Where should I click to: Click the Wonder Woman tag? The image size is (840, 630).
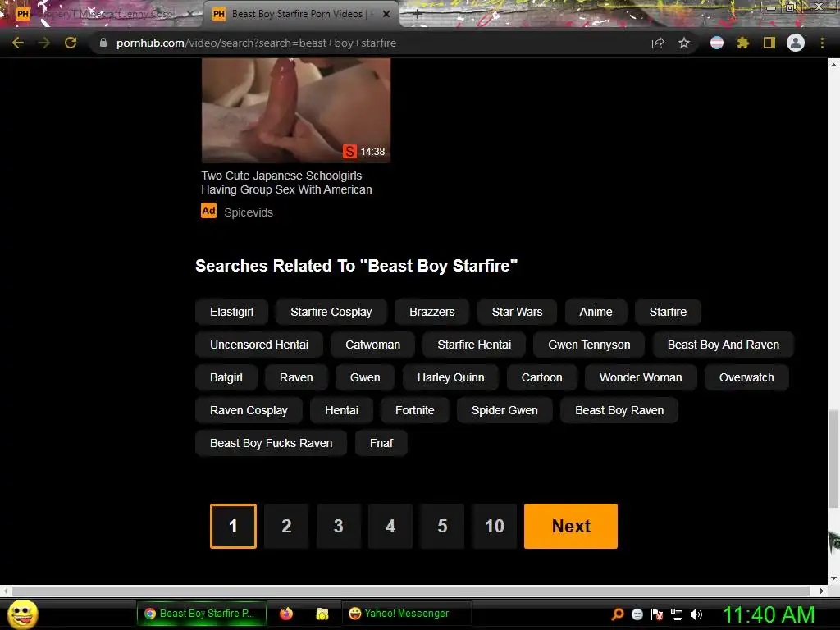(641, 377)
